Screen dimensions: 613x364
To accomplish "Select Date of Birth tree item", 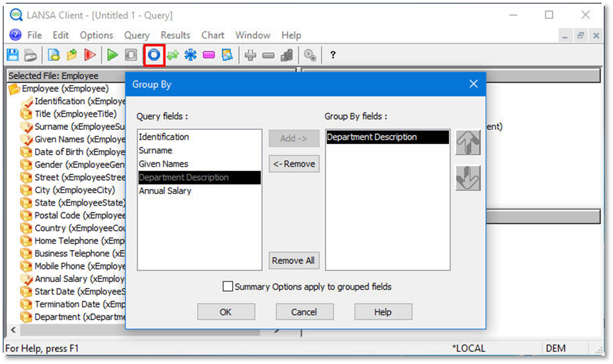I will click(x=80, y=152).
